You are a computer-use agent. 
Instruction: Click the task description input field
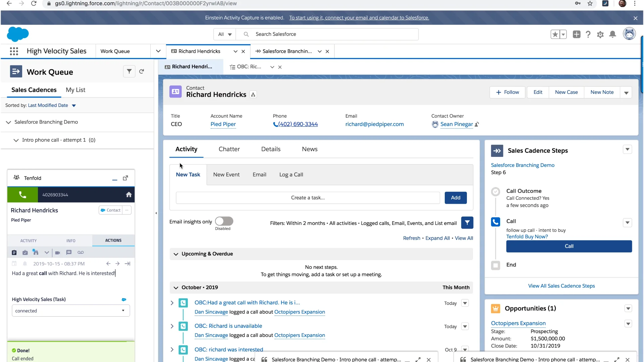click(x=308, y=197)
